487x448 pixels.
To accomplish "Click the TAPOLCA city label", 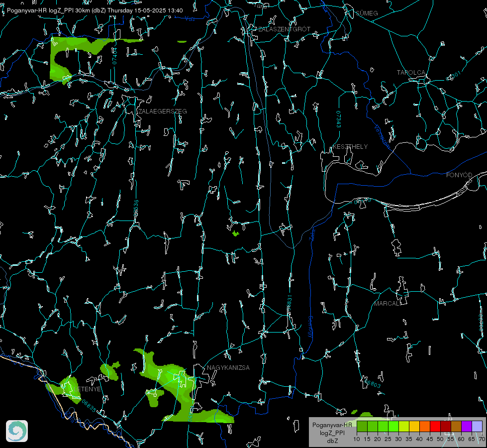I will (x=411, y=73).
